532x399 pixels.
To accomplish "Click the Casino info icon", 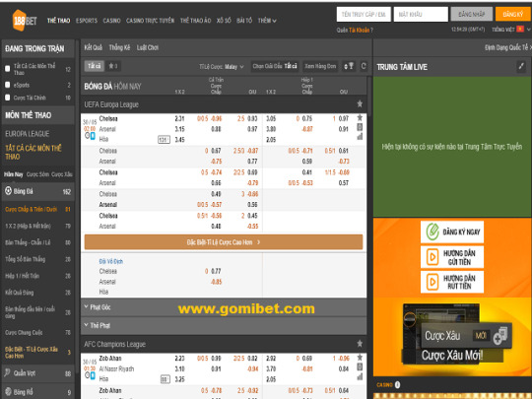I will [397, 385].
